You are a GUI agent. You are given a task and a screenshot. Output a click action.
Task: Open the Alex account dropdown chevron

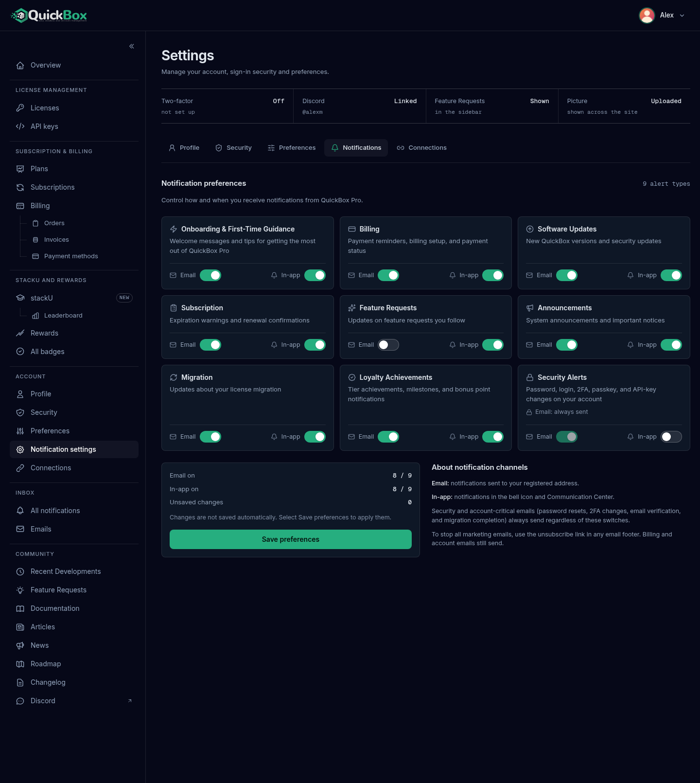pyautogui.click(x=682, y=16)
